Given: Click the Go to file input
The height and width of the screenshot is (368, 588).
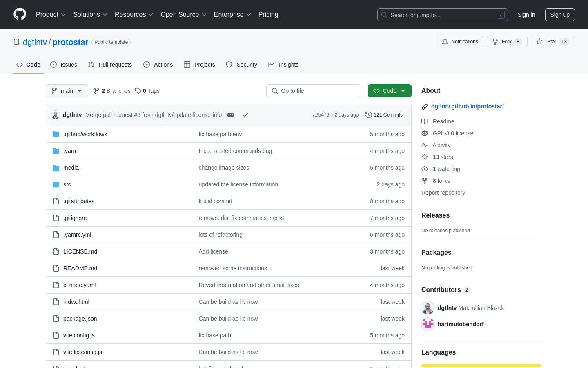Looking at the screenshot, I should coord(314,91).
